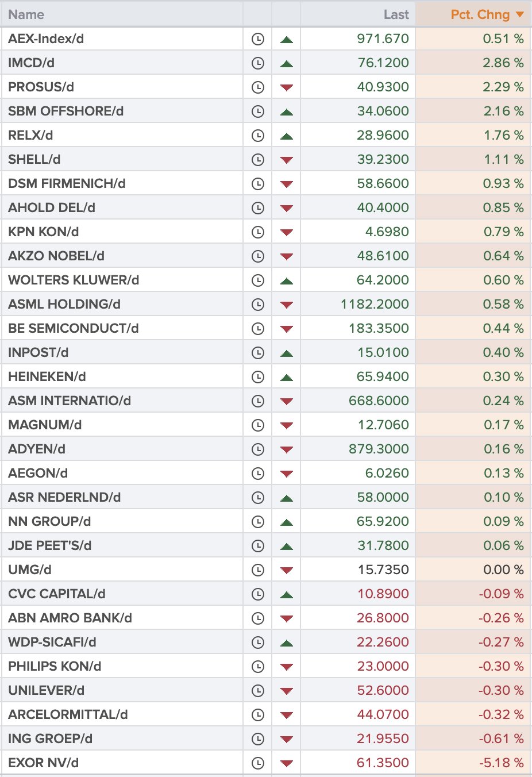Click the clock icon for PROSUS/d
The height and width of the screenshot is (777, 532).
pos(258,87)
